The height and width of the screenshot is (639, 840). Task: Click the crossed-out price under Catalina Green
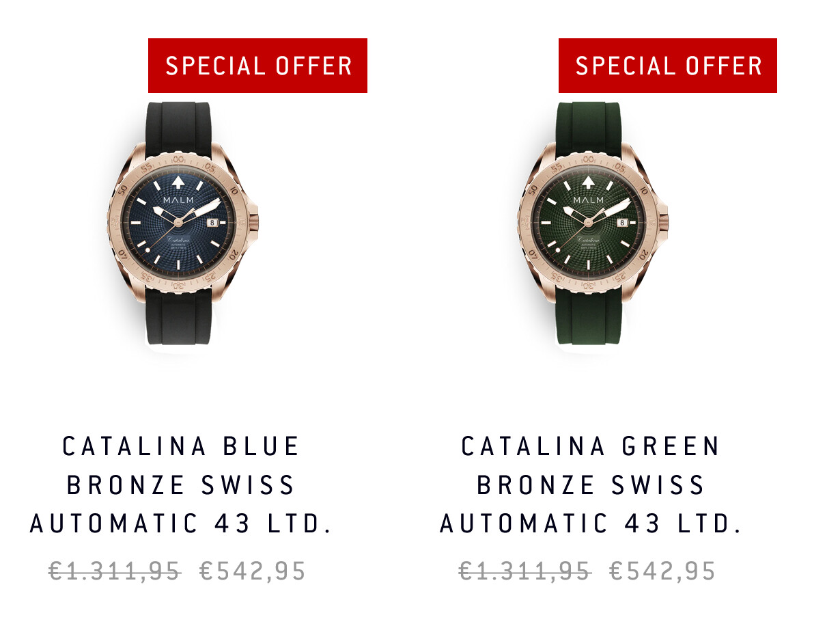[x=524, y=571]
